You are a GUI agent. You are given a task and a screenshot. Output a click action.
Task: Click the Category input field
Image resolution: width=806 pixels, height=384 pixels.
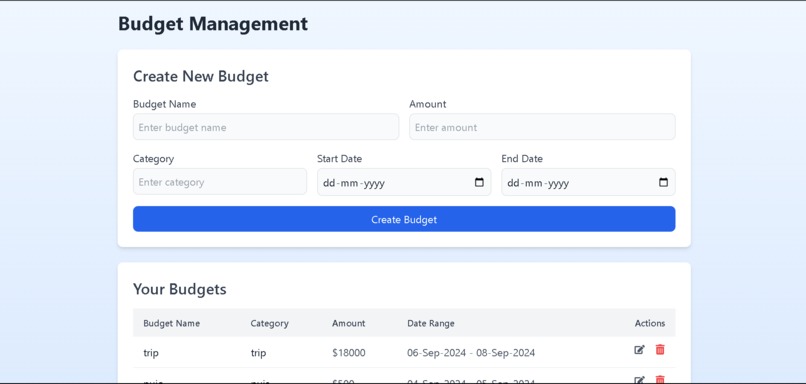(x=220, y=182)
